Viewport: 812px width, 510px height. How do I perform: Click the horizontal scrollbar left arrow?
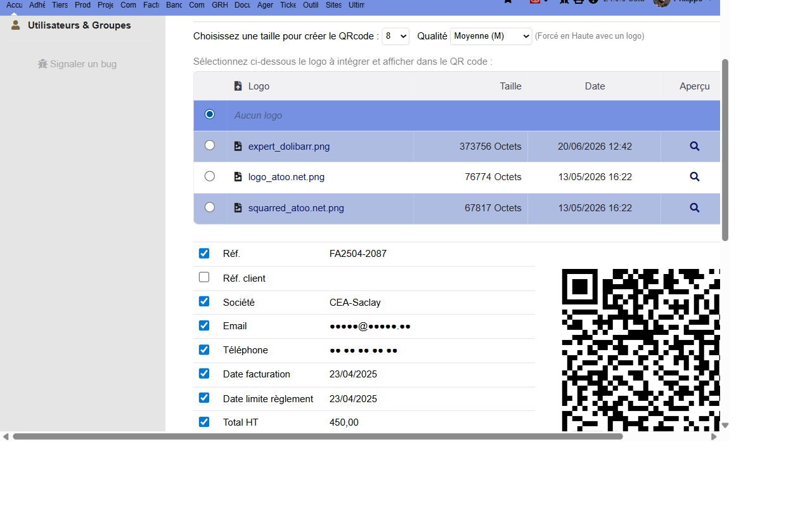(x=6, y=436)
